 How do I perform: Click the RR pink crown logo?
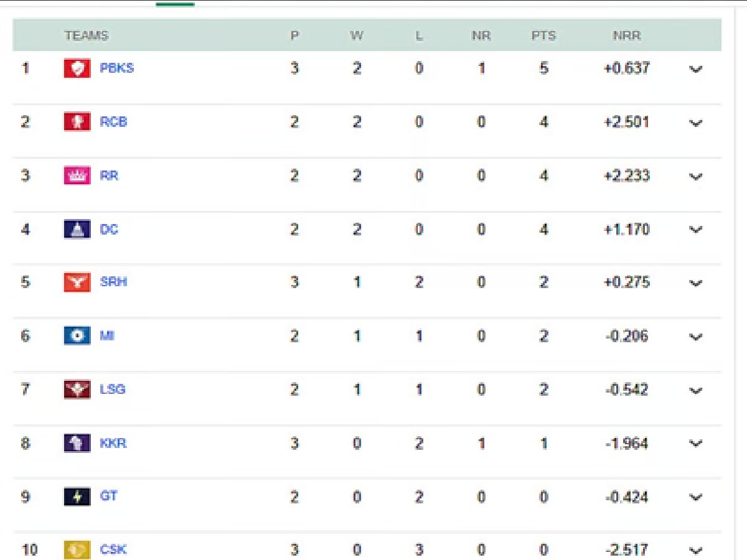(x=77, y=176)
